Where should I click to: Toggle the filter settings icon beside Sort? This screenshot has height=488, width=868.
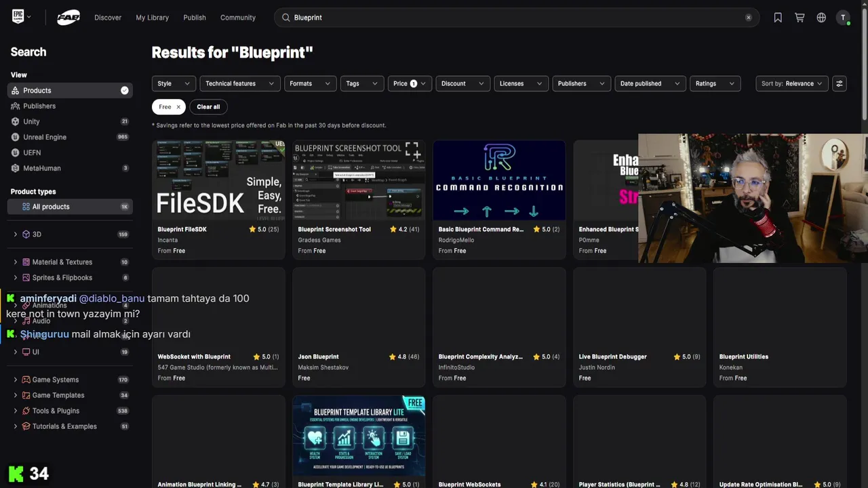point(840,83)
